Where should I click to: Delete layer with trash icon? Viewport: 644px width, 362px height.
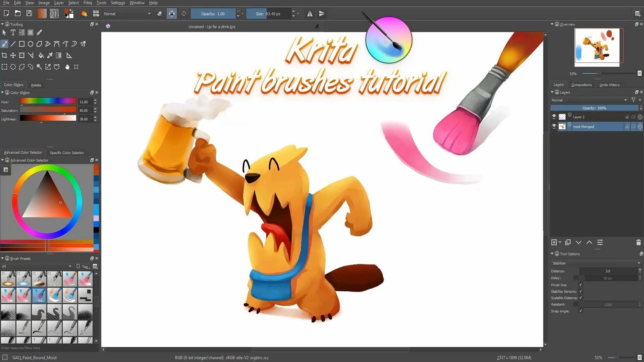click(x=638, y=242)
